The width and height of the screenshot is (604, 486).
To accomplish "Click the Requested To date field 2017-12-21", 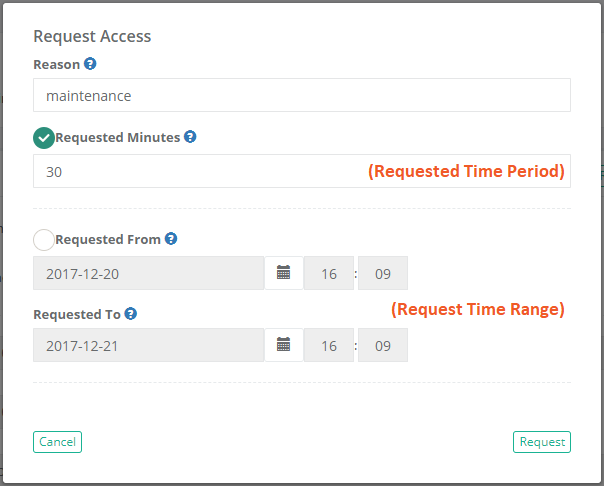I will 148,345.
